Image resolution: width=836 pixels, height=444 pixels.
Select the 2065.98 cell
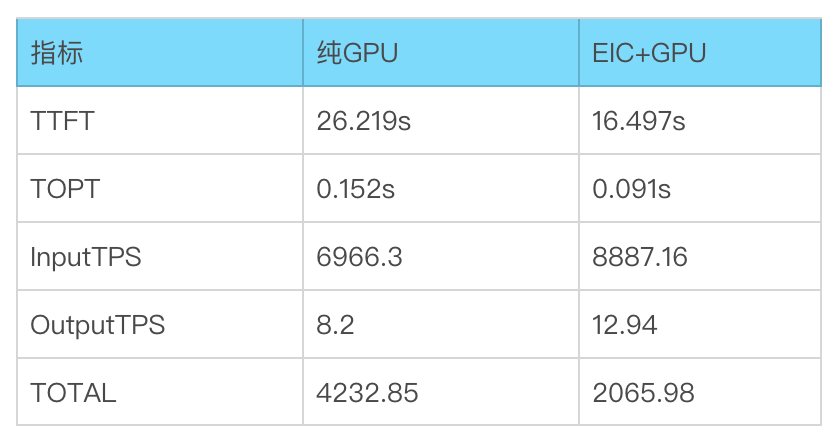click(x=643, y=393)
